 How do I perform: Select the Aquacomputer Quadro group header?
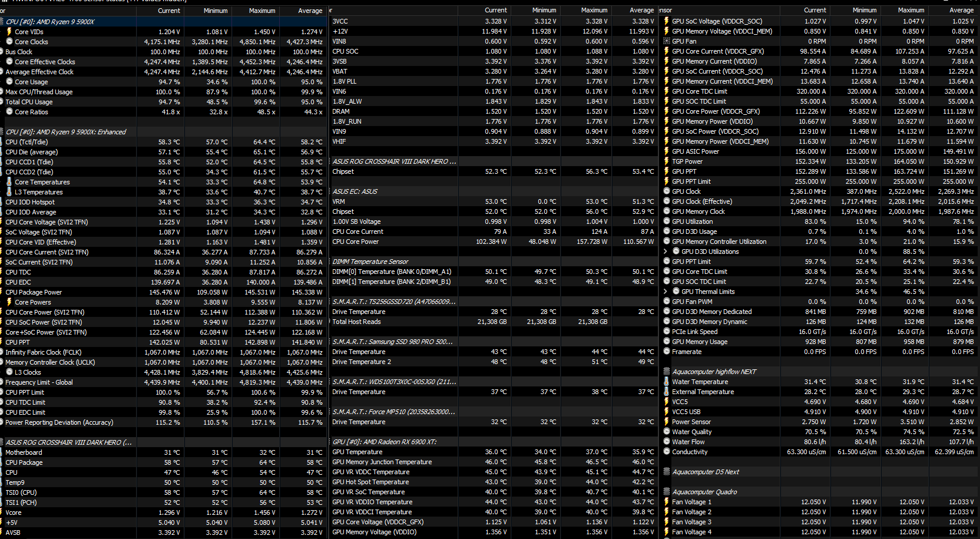820,492
